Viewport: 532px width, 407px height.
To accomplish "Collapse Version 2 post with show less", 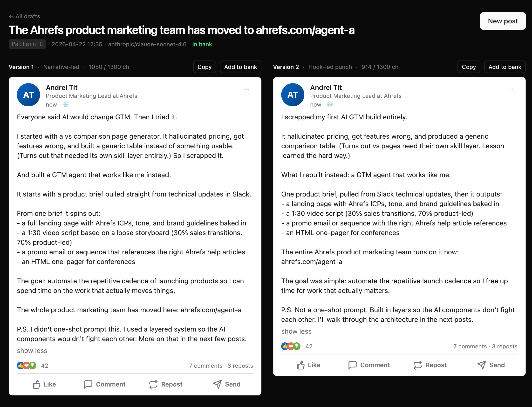I will pyautogui.click(x=296, y=331).
